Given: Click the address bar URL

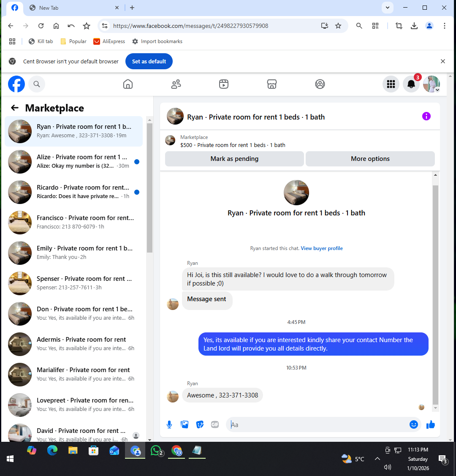Looking at the screenshot, I should [x=190, y=26].
